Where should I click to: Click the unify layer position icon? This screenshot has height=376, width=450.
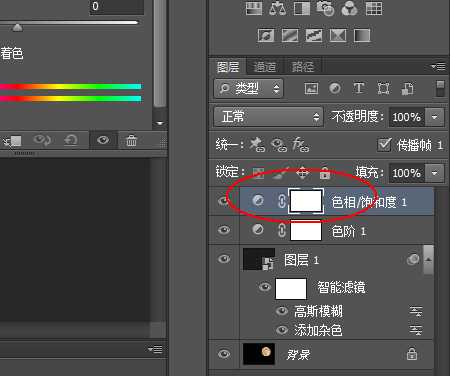(x=257, y=144)
